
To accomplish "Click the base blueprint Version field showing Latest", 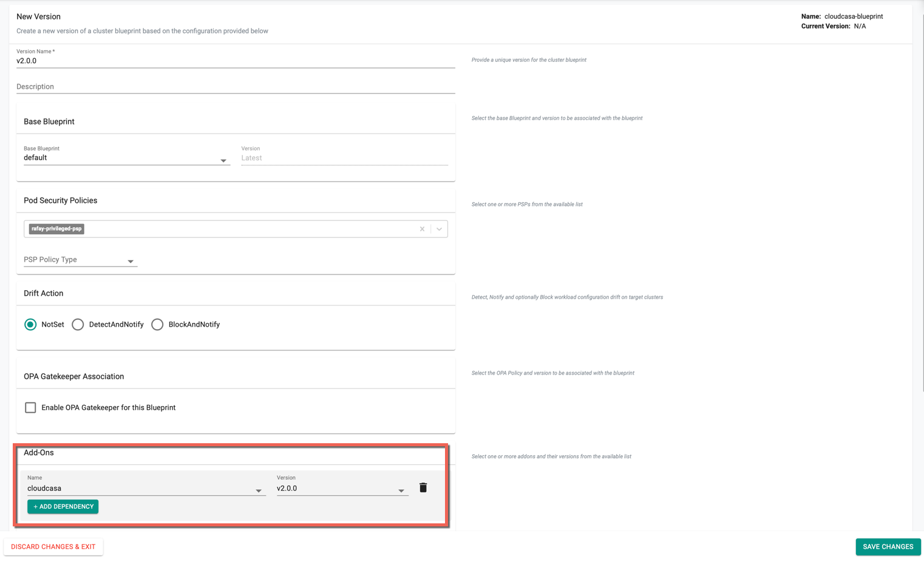I will point(344,158).
